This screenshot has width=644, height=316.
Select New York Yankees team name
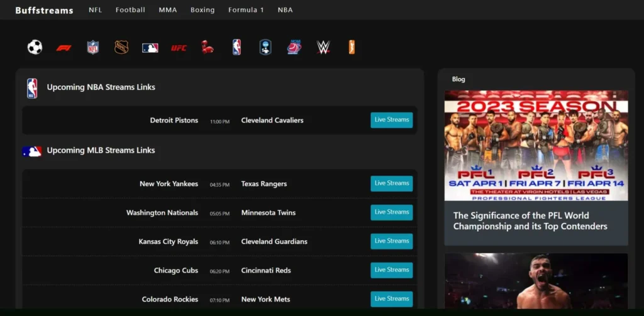tap(169, 184)
